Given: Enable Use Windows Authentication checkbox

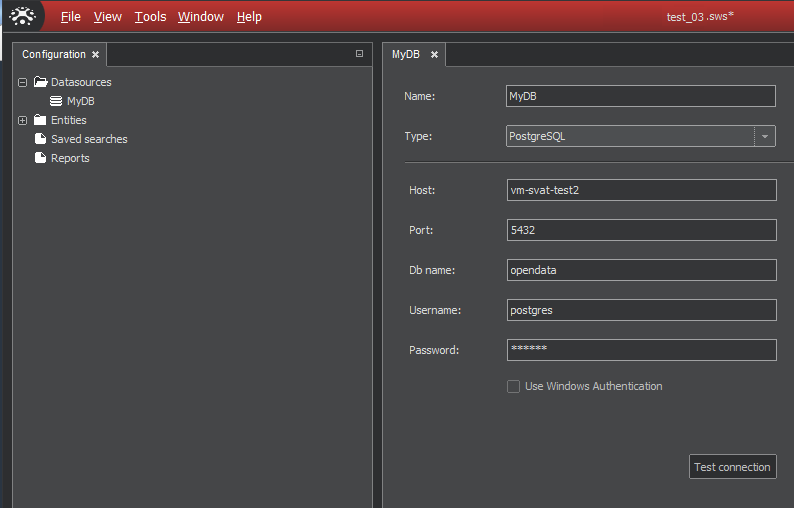Looking at the screenshot, I should (x=513, y=386).
